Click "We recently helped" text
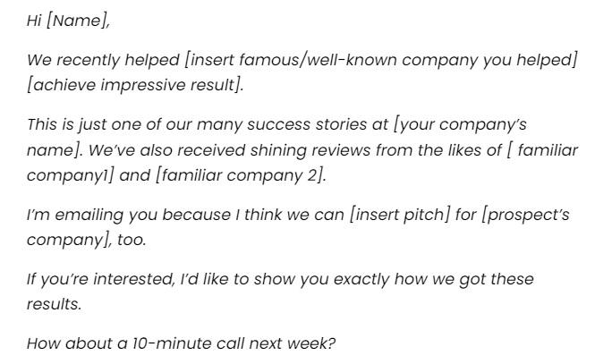Screen dimensions: 595x364 tap(103, 60)
